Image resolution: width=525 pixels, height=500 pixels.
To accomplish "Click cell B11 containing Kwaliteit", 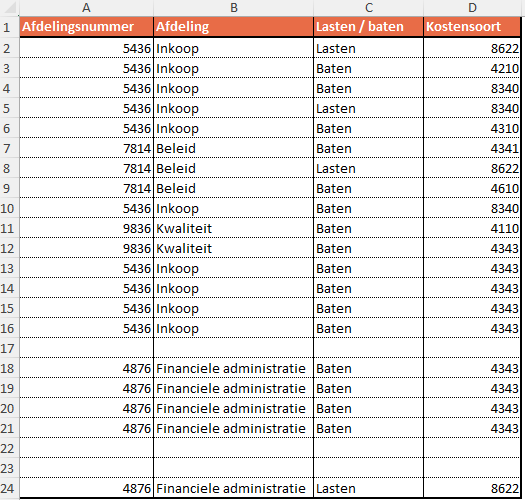I will coord(234,228).
